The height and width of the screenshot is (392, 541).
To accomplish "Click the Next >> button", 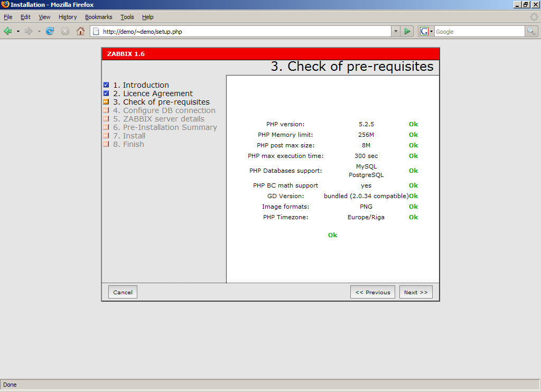I will pos(416,292).
